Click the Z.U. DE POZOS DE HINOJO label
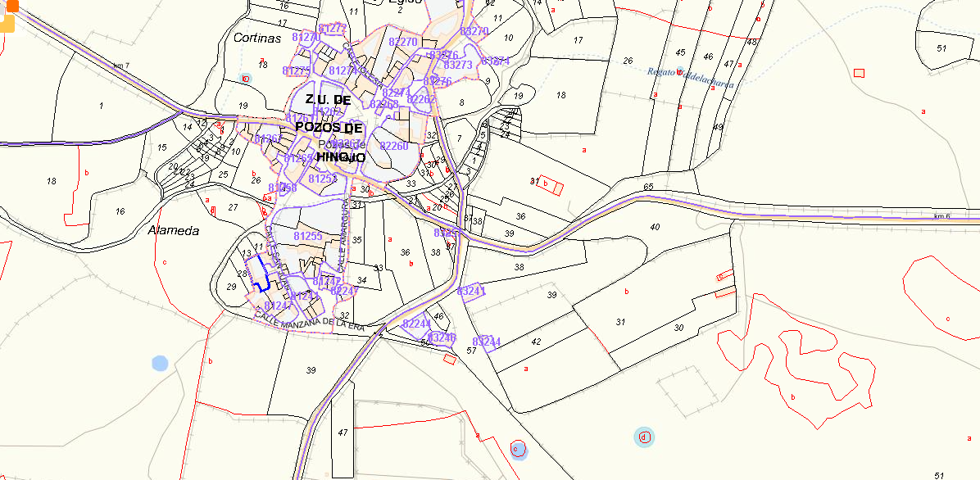This screenshot has height=480, width=980. click(328, 128)
